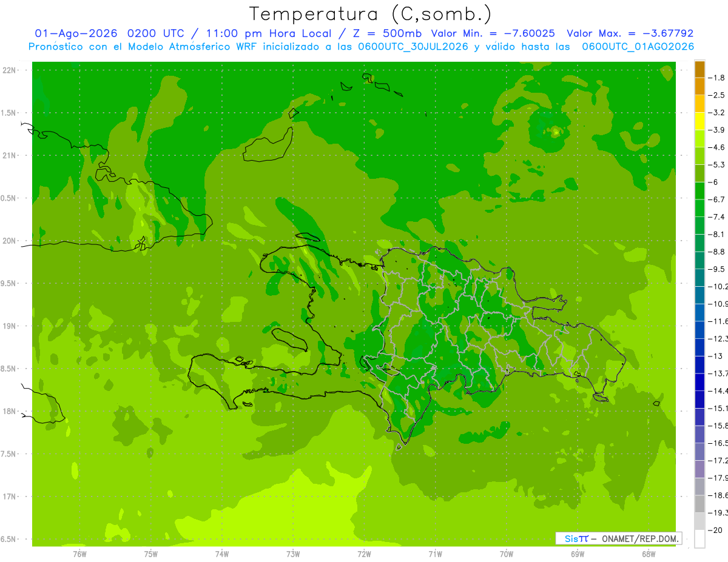728x562 pixels.
Task: Click the "76W" longitude label
Action: (79, 554)
